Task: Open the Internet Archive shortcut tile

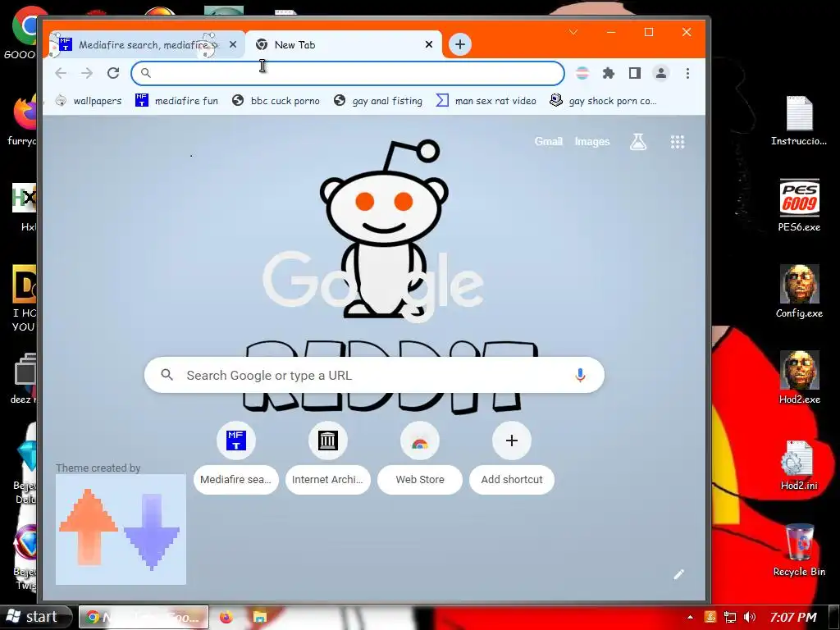Action: [327, 459]
